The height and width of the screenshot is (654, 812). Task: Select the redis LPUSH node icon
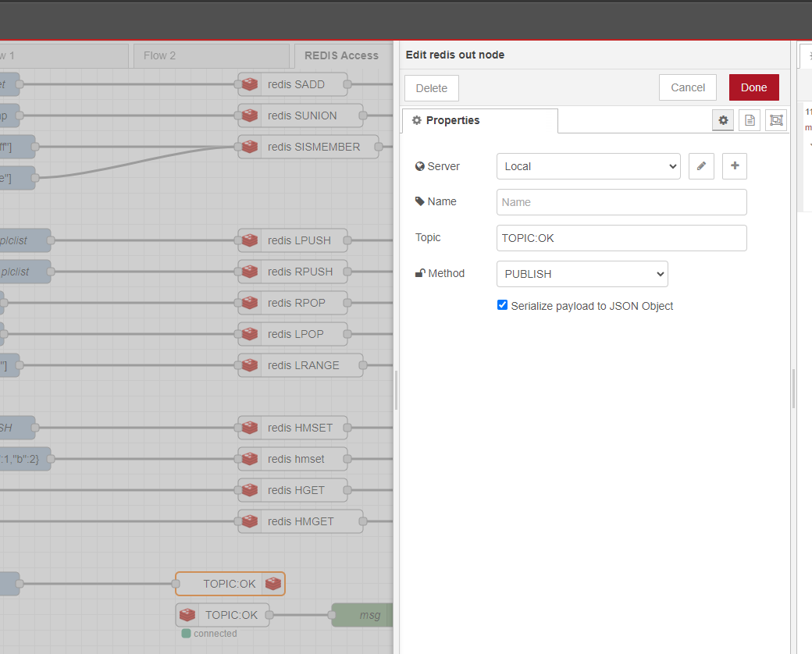tap(250, 240)
